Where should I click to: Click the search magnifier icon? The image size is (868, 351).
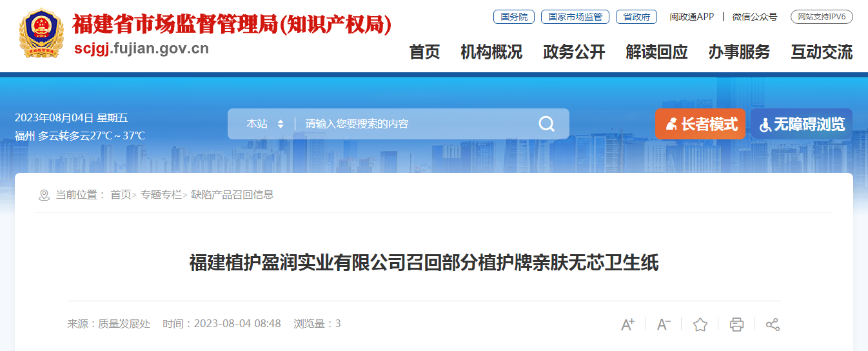click(546, 124)
